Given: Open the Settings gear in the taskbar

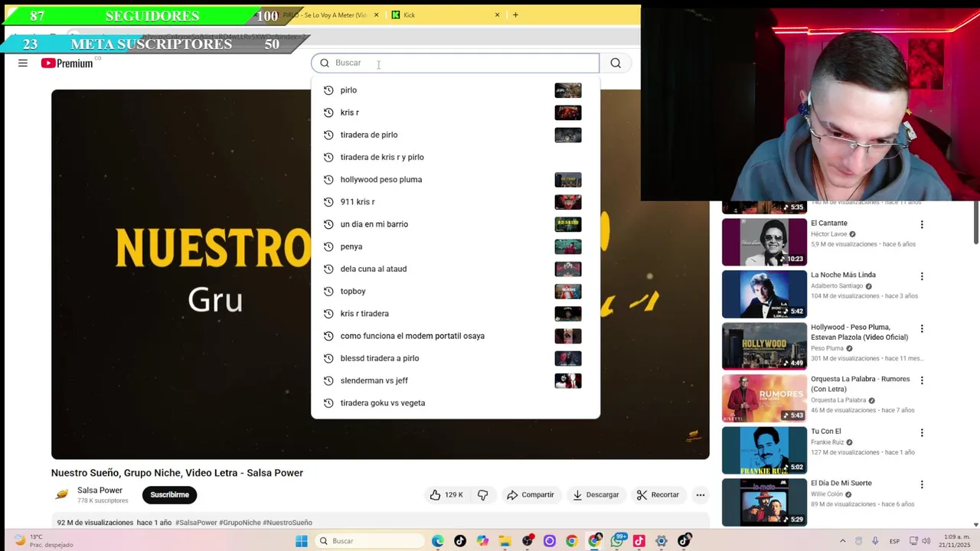Looking at the screenshot, I should point(661,541).
